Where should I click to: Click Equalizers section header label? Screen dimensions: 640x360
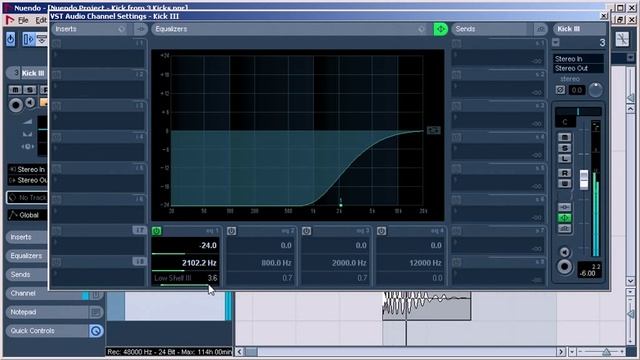click(171, 29)
